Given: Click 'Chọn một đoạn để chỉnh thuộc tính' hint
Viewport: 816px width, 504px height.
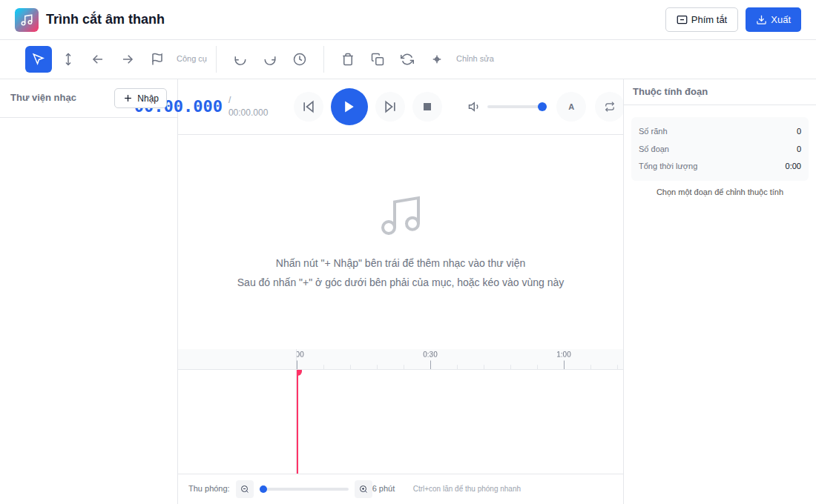Looking at the screenshot, I should pos(720,193).
